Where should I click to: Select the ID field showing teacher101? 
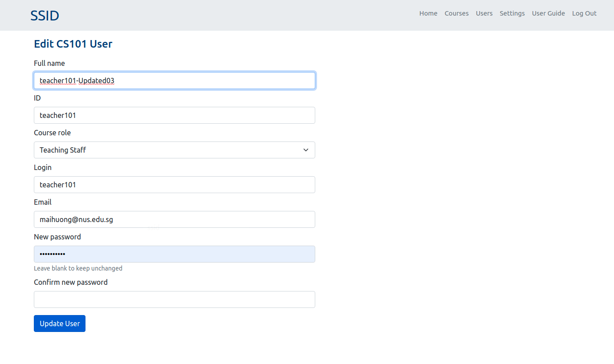(175, 115)
